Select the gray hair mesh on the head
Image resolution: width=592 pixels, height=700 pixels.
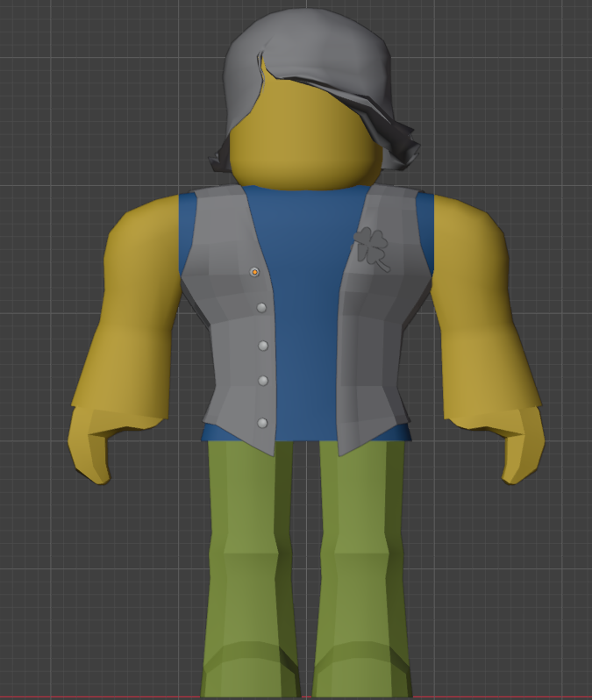coord(312,45)
